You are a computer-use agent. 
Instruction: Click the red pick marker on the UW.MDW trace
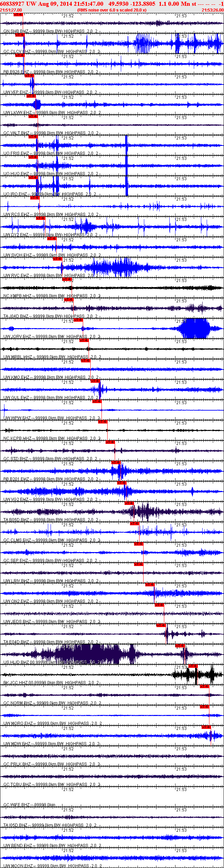coord(206,727)
